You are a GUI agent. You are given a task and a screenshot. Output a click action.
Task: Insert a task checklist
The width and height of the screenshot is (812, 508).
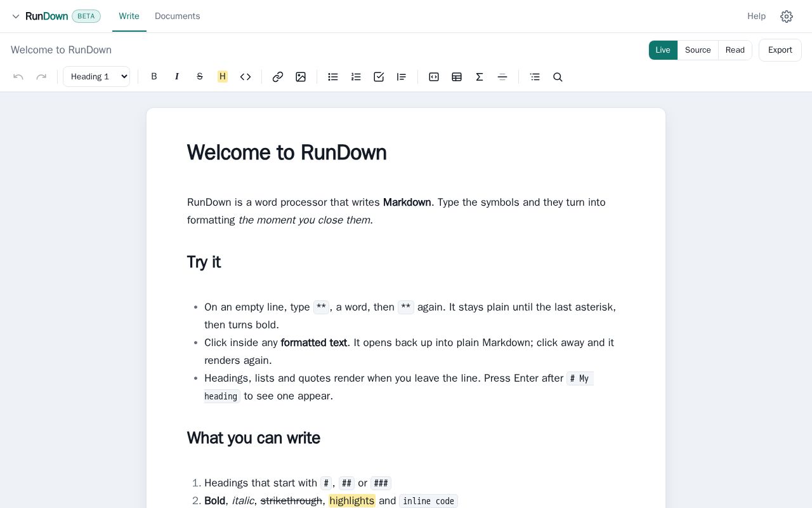pyautogui.click(x=379, y=77)
